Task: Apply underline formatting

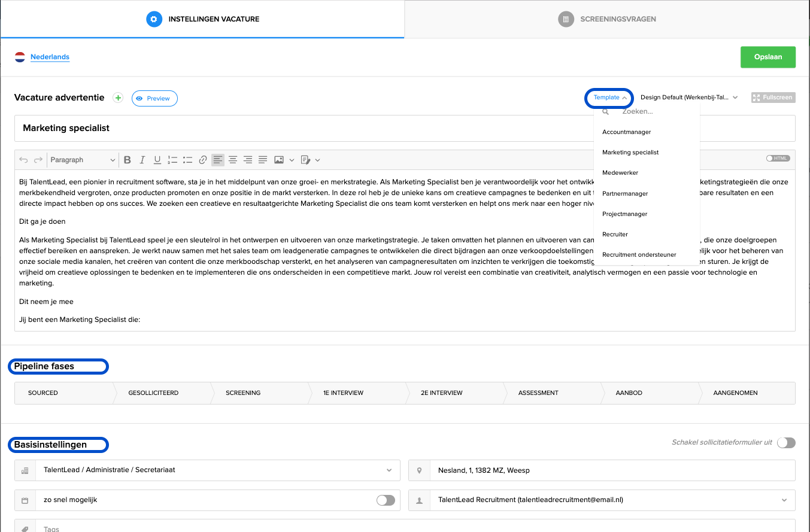Action: 157,160
